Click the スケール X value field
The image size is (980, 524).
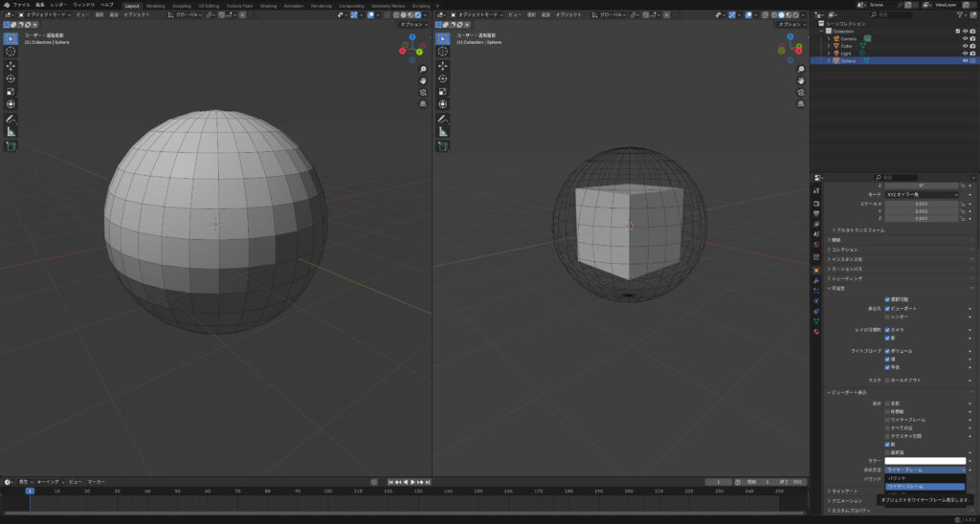(922, 204)
